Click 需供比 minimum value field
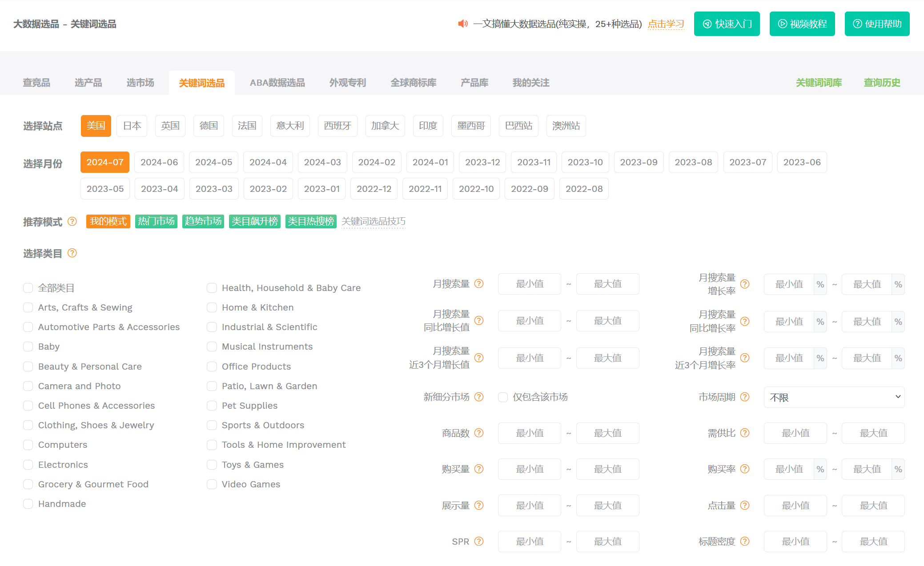924x566 pixels. (x=795, y=433)
